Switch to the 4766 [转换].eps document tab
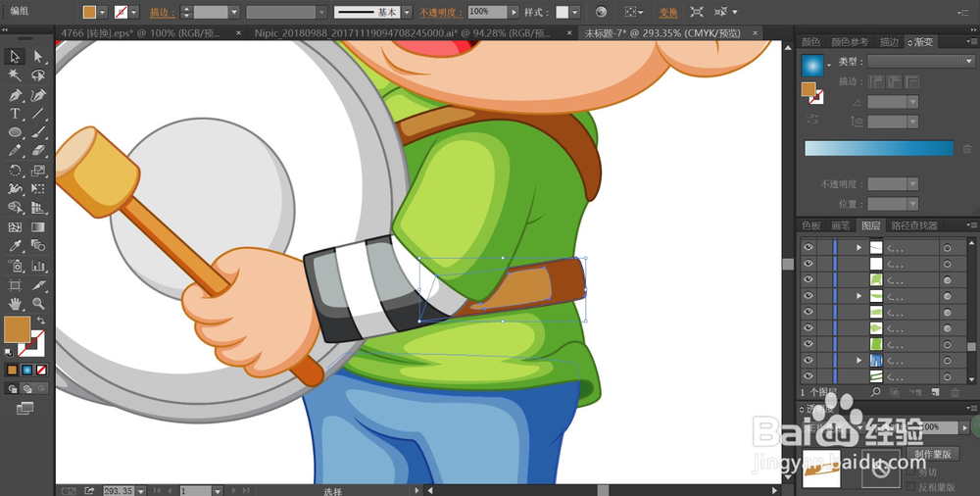 coord(142,33)
